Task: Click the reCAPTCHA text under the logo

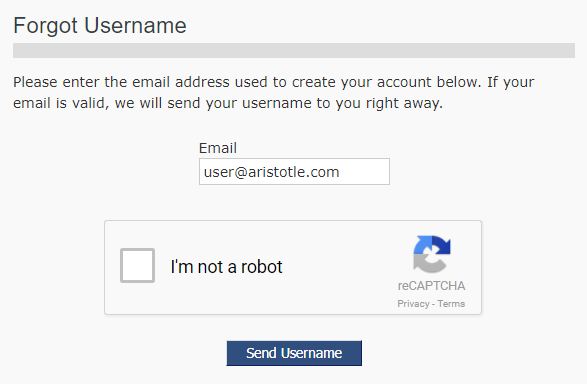Action: [x=431, y=286]
